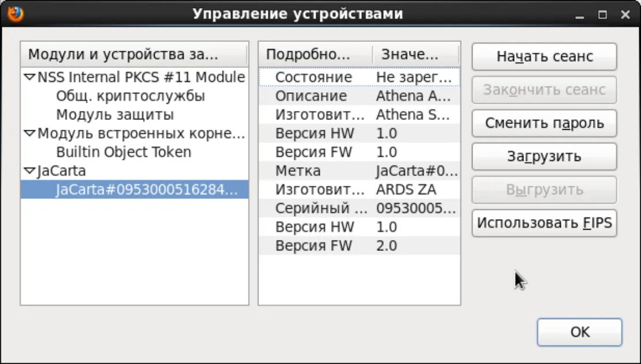Click the Подробно… column header
Viewport: 641px width, 364px height.
316,54
